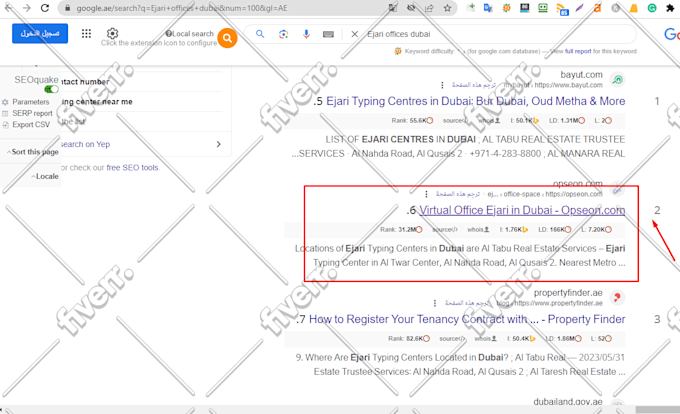Click the translate-page link under bayut.com
The width and height of the screenshot is (680, 414).
[474, 85]
